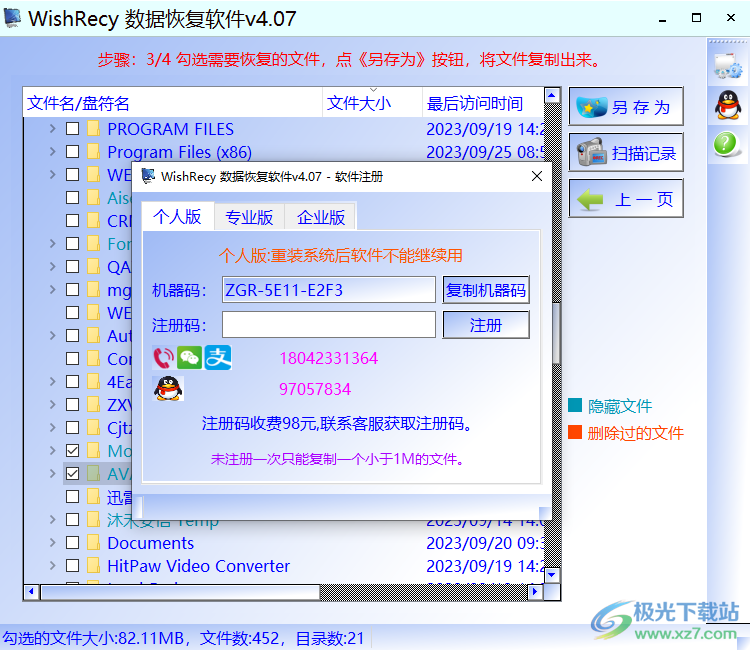Image resolution: width=750 pixels, height=650 pixels.
Task: Click the 机器码 field ZGR-5E11-E2F3
Action: coord(329,290)
